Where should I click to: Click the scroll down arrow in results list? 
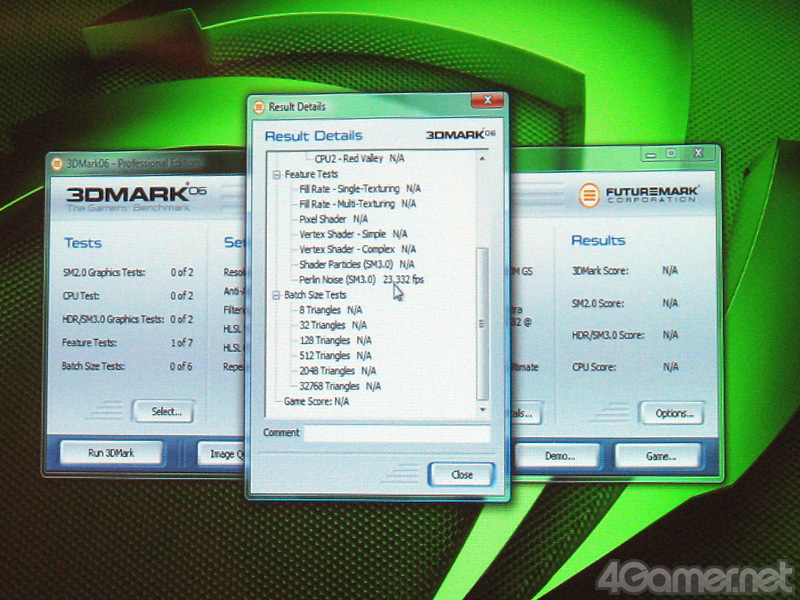pyautogui.click(x=482, y=409)
